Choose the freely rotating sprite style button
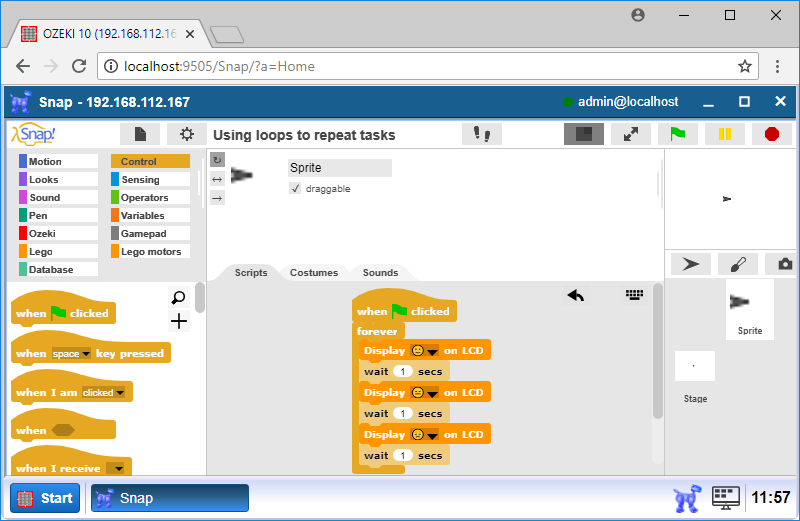The image size is (800, 521). 217,160
